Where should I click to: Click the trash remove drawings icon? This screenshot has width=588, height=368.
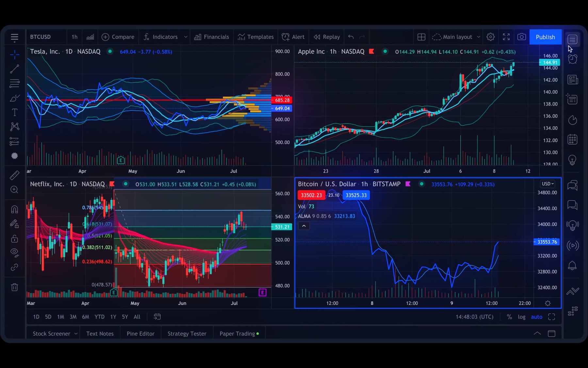click(x=14, y=287)
